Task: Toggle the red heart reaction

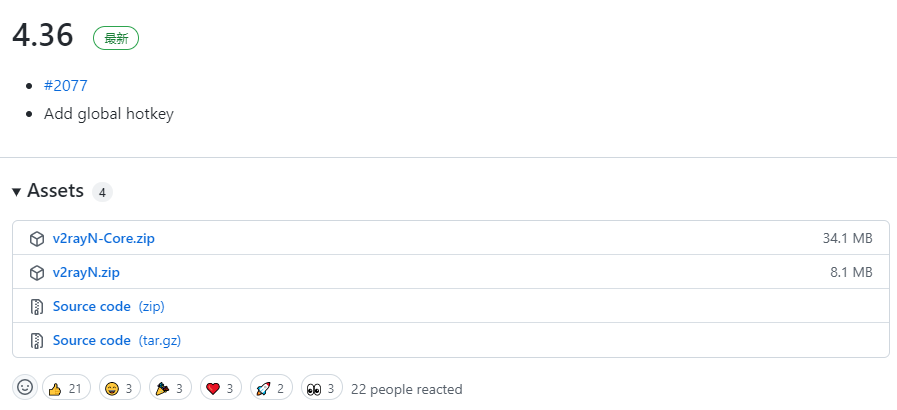Action: tap(220, 388)
